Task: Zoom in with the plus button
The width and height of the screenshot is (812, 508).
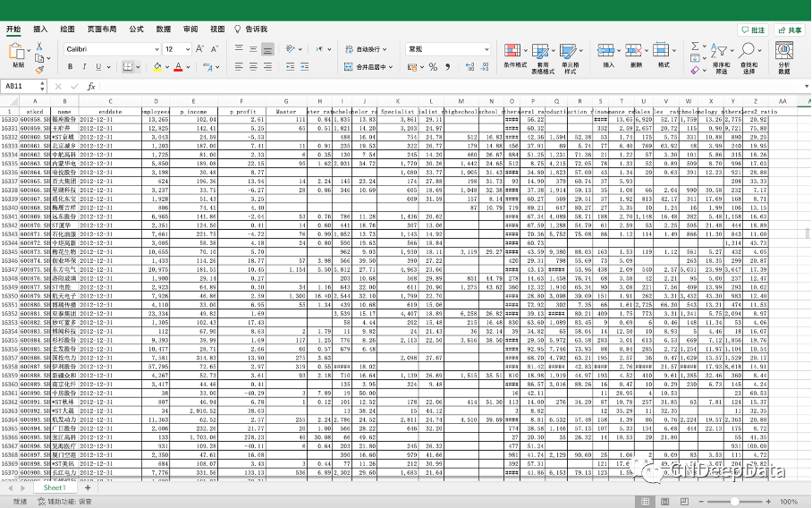Action: pyautogui.click(x=768, y=501)
